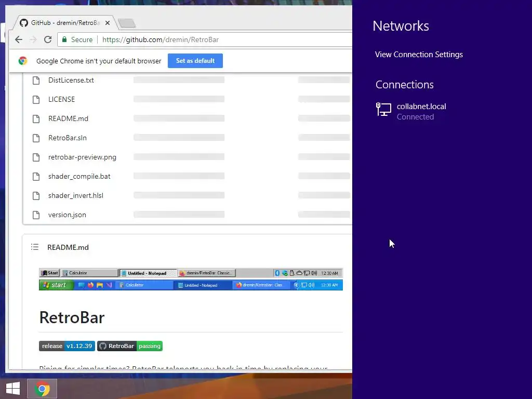Click the file icon beside DistLicense.txt

[36, 81]
